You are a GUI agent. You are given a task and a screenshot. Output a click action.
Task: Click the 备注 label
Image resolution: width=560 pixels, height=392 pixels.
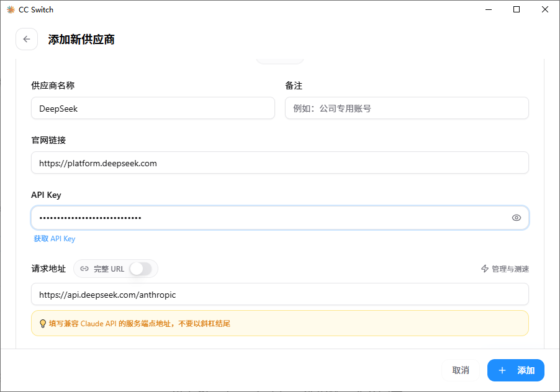(x=294, y=86)
